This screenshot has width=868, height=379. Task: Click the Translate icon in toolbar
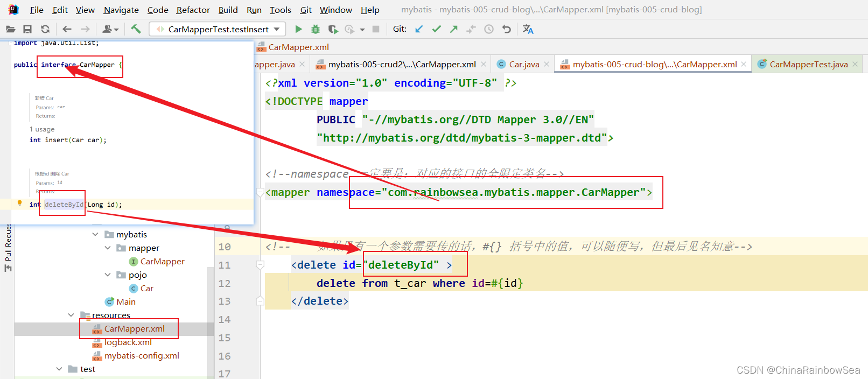coord(528,29)
